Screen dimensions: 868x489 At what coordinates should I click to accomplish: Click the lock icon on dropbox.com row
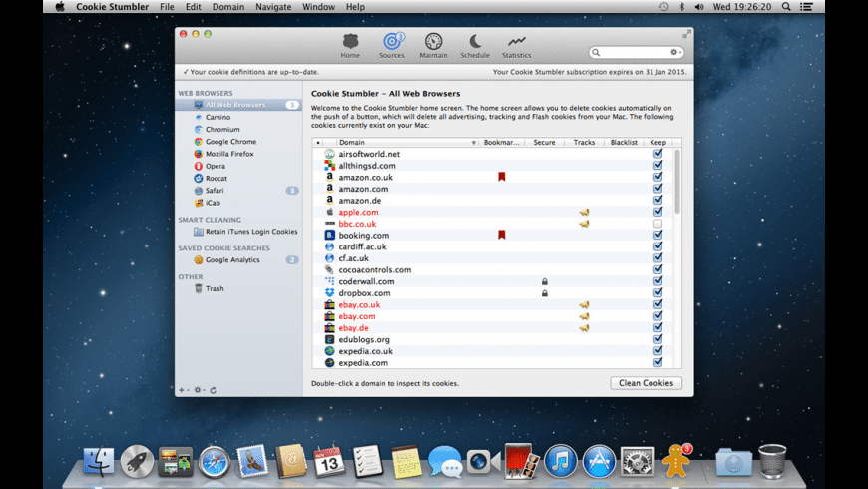[x=544, y=293]
